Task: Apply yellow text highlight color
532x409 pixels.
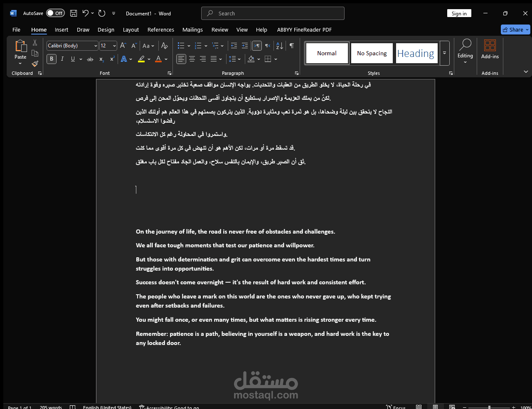Action: click(141, 59)
